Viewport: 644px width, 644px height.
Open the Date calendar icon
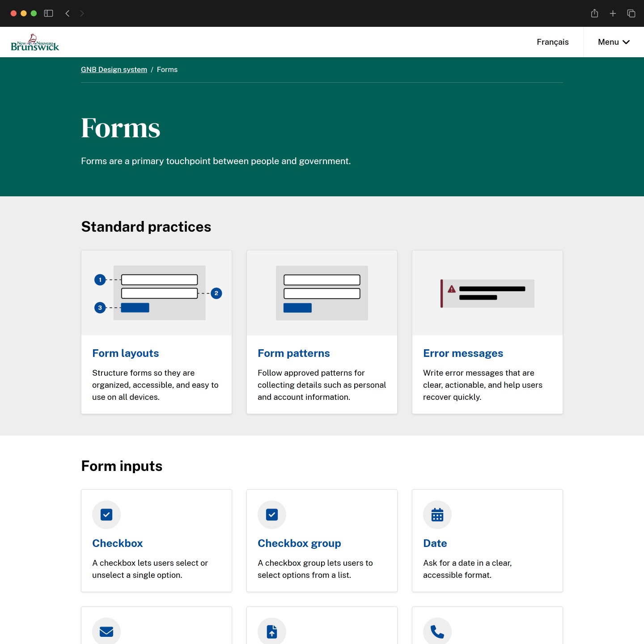(437, 515)
